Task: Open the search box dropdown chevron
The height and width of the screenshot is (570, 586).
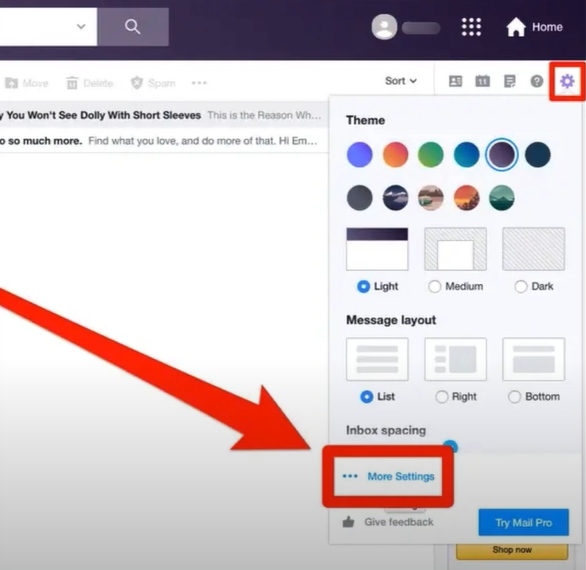Action: 81,27
